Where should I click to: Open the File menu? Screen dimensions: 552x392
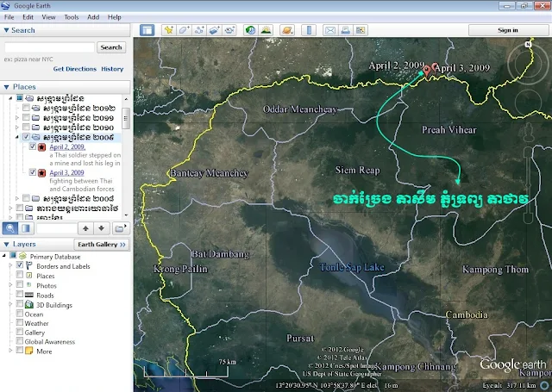9,17
